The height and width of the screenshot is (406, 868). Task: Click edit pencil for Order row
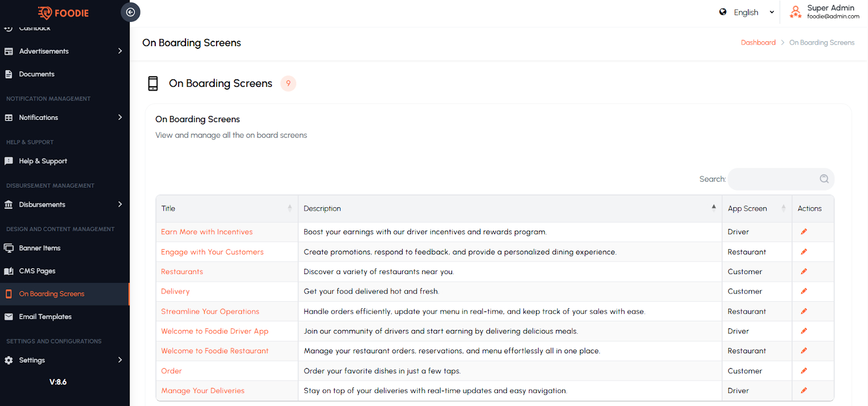(x=804, y=371)
